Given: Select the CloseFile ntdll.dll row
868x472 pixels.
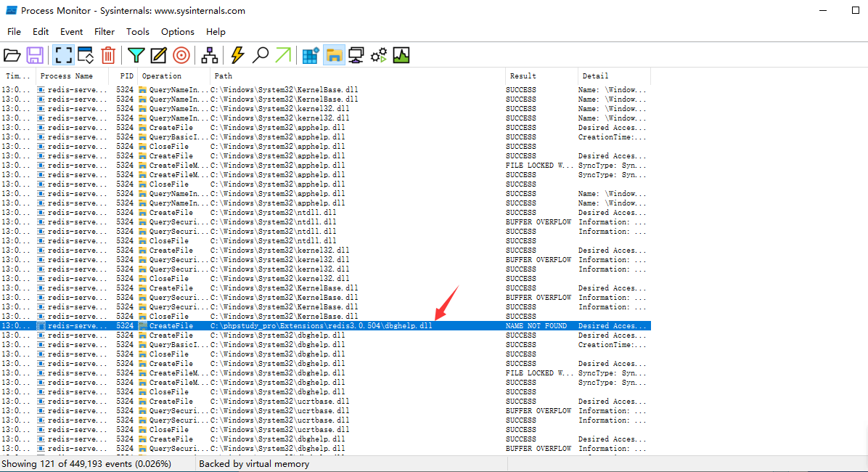Looking at the screenshot, I should pos(325,241).
